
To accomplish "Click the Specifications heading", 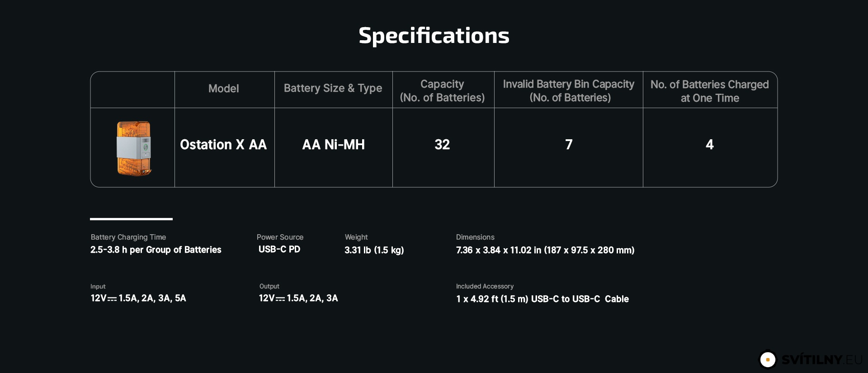I will pyautogui.click(x=434, y=35).
